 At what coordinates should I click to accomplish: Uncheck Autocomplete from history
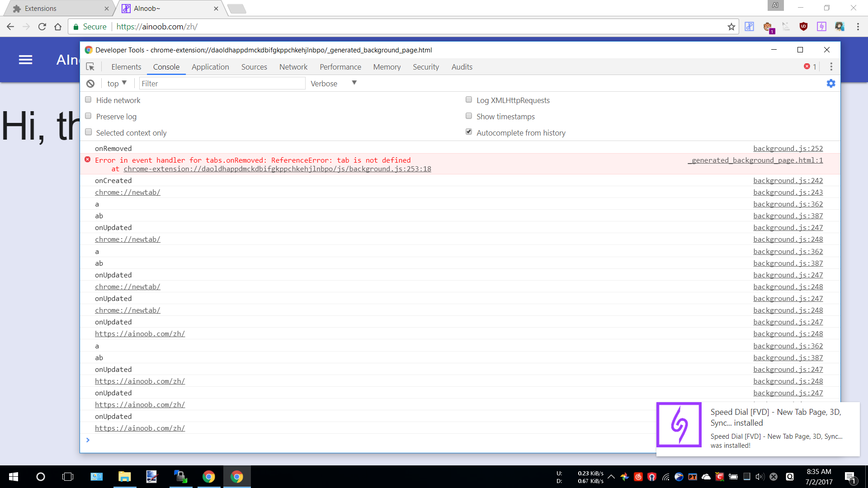(469, 132)
